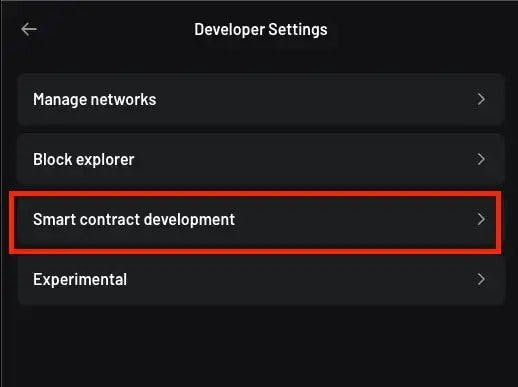Select the Smart contract development text label
Viewport: 518px width, 387px height.
[134, 220]
